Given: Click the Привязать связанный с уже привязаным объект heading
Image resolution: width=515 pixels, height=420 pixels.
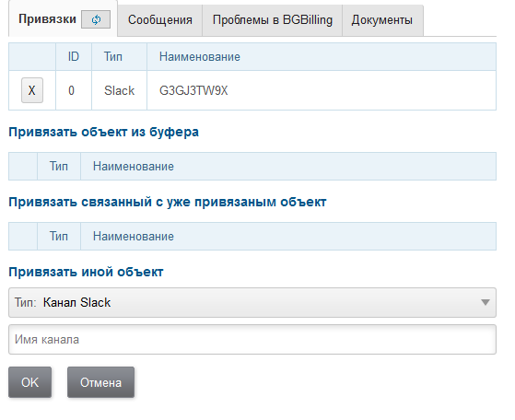Looking at the screenshot, I should 168,202.
